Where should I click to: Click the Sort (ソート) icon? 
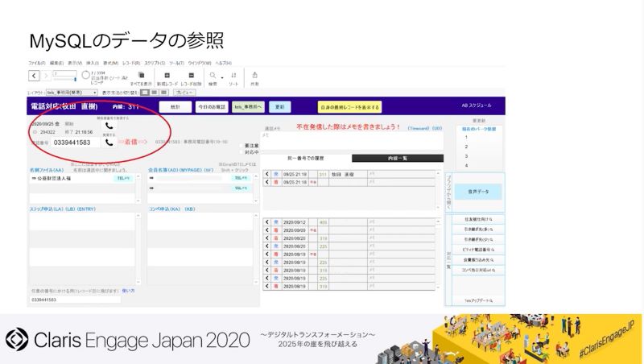tap(233, 75)
